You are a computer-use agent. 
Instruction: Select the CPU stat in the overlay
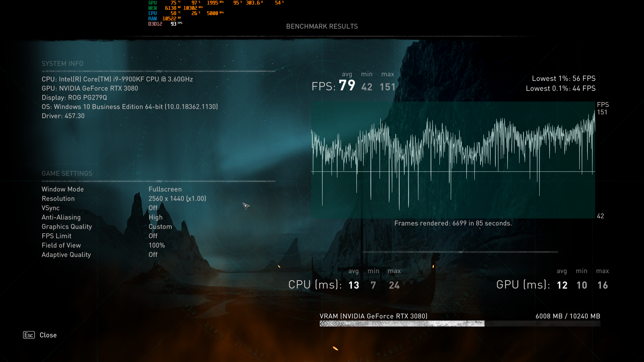coord(152,13)
